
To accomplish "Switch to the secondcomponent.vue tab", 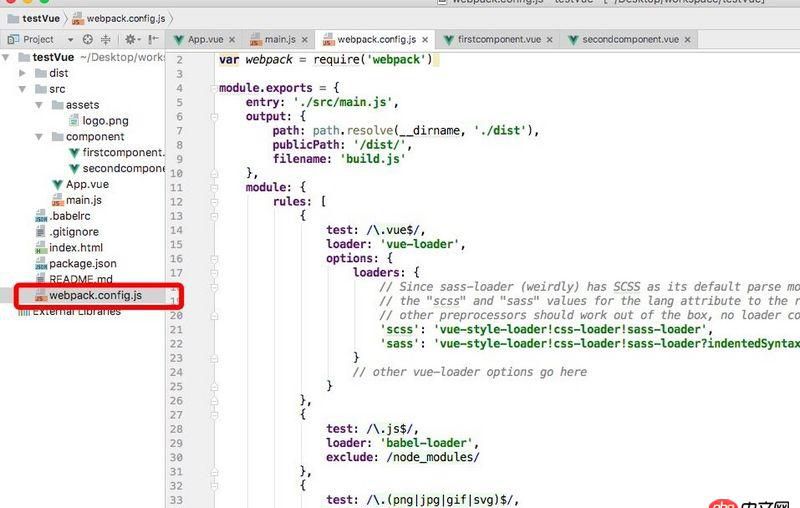I will pos(630,39).
